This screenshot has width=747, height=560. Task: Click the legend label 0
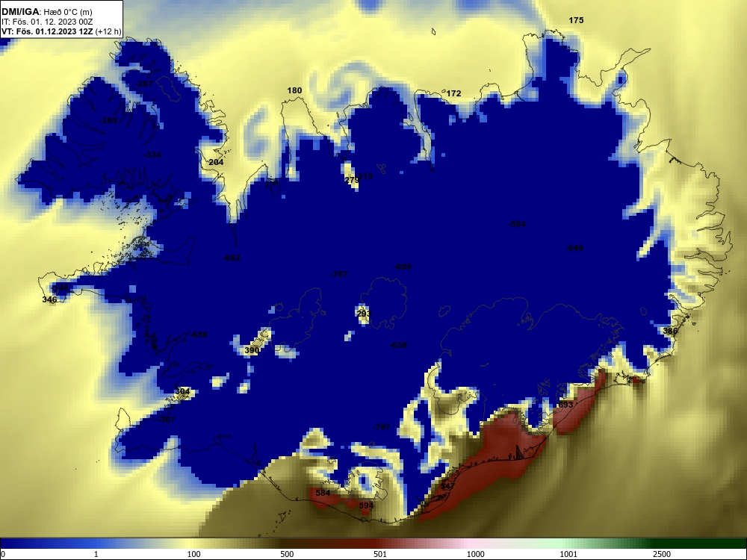3,554
